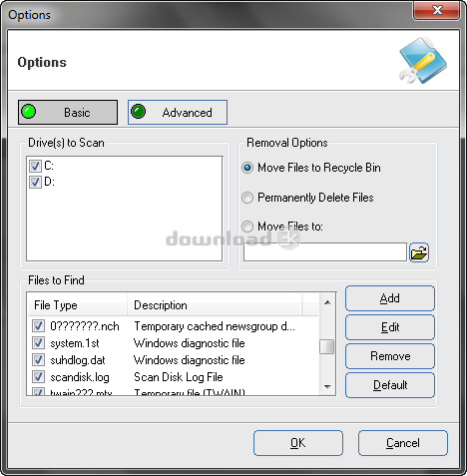Screen dimensions: 467x476
Task: Click the Remove button
Action: 390,356
